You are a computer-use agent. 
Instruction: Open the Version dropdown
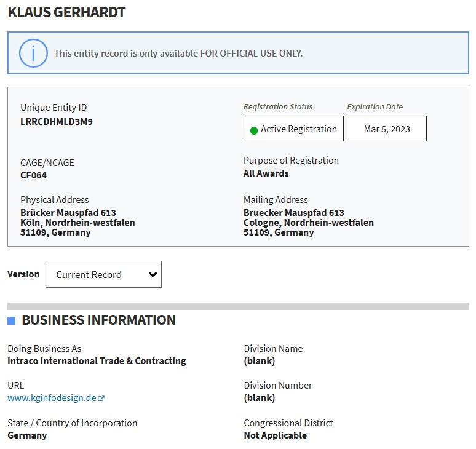pyautogui.click(x=103, y=274)
